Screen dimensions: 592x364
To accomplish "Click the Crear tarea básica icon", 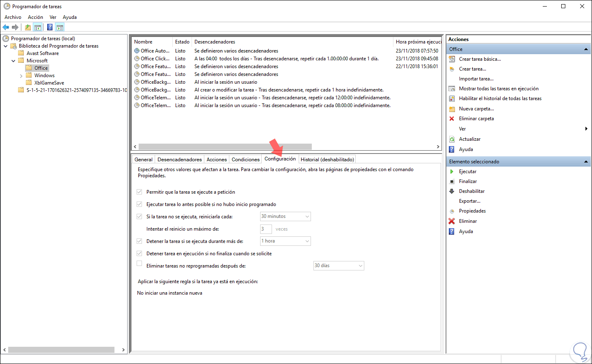I will tap(452, 59).
